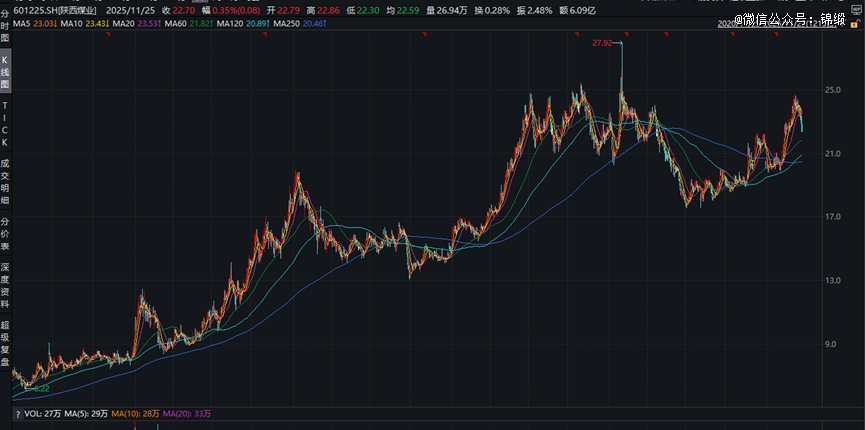Click the MA10 indicator label

[71, 23]
